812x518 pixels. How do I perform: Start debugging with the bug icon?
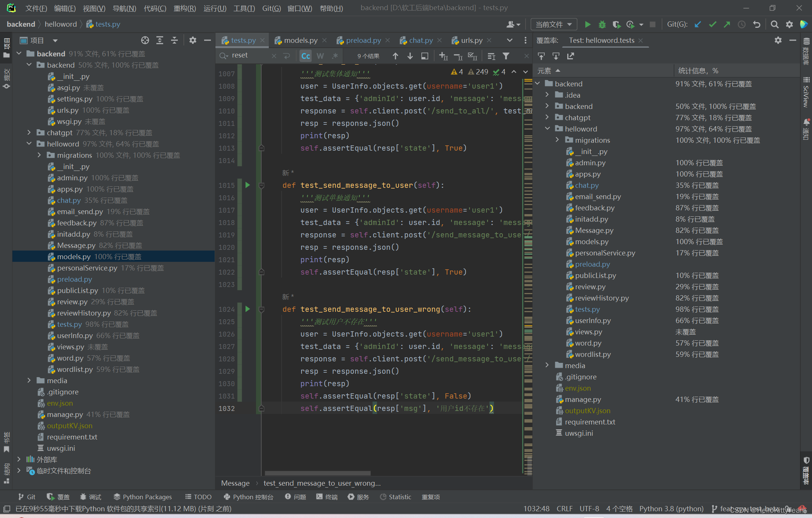[x=602, y=24]
